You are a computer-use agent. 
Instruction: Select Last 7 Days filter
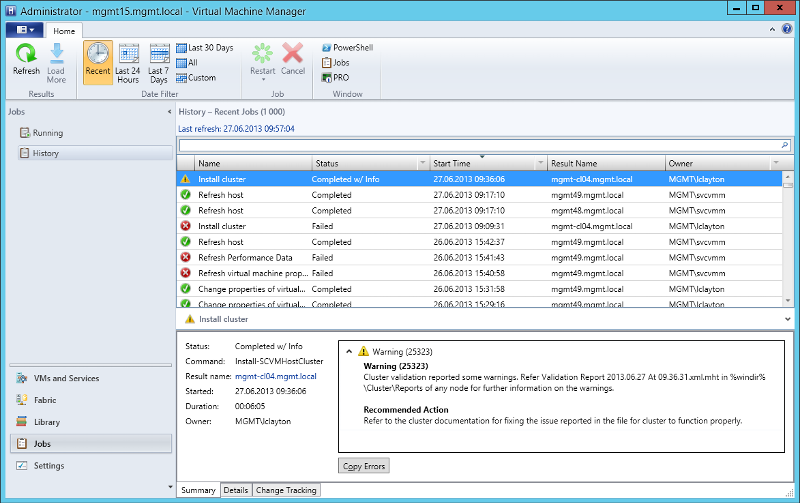tap(159, 63)
